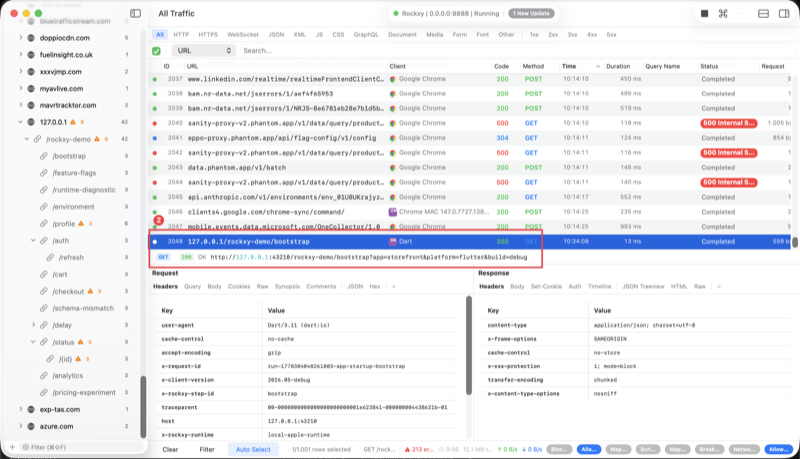Collapse the /status tree node
The image size is (800, 459).
(33, 342)
